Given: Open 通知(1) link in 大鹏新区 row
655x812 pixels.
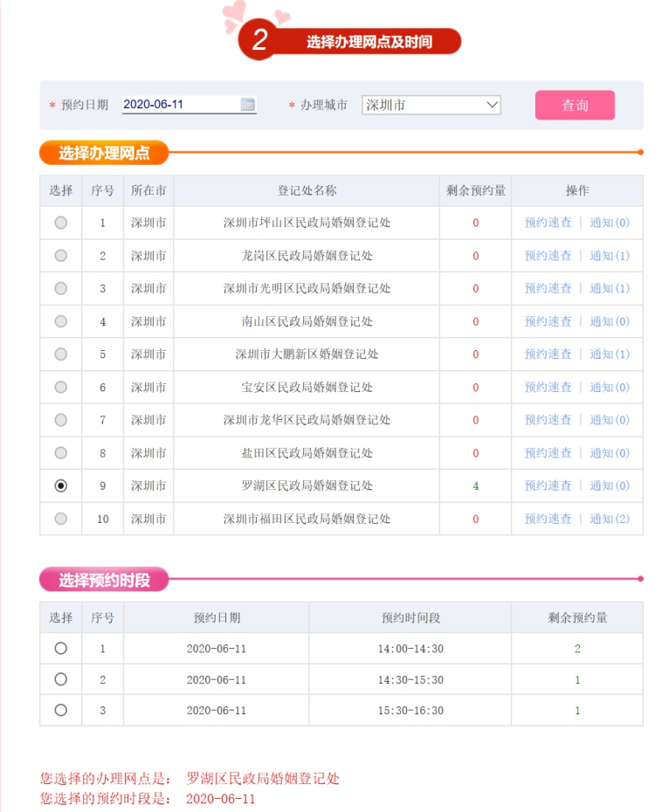Looking at the screenshot, I should pyautogui.click(x=610, y=354).
